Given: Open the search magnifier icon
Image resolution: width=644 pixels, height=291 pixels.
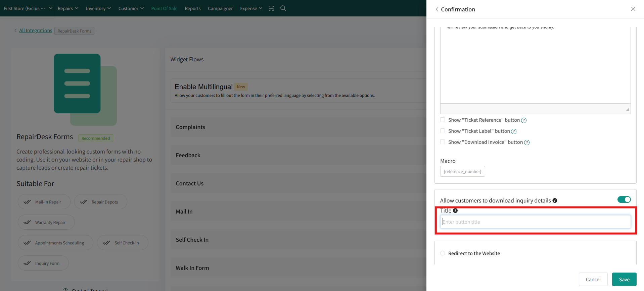Looking at the screenshot, I should coord(283,8).
